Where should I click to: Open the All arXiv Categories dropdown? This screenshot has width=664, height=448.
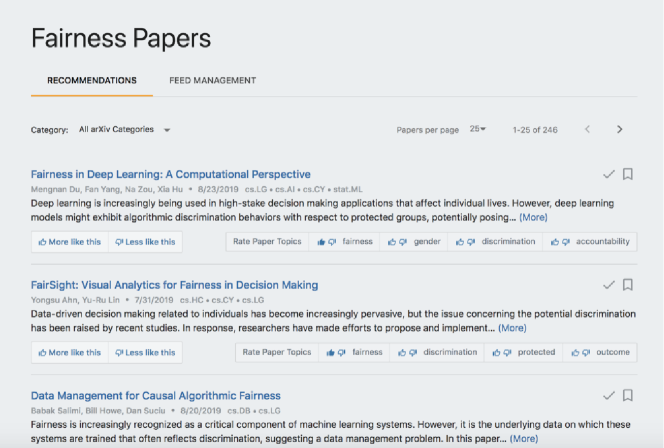(125, 130)
